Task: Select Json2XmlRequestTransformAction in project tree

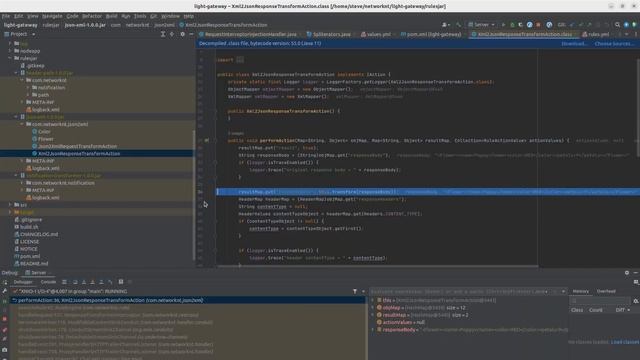Action: point(77,147)
